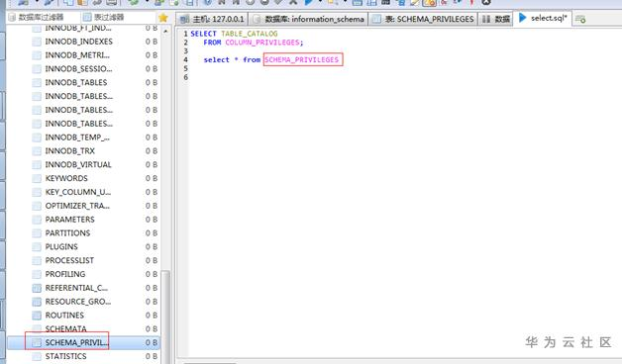The image size is (622, 364).
Task: Select the REFERENTIAL_C... table row
Action: [x=83, y=288]
